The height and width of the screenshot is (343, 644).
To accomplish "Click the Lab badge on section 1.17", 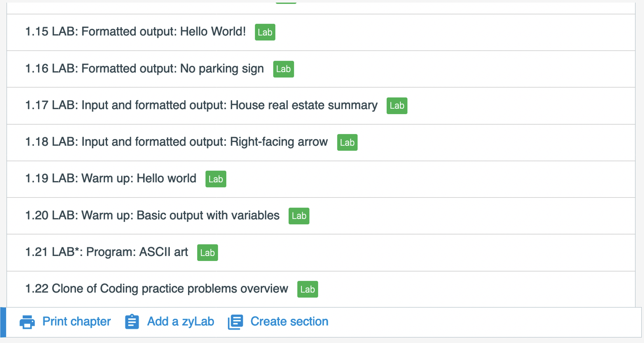I will [x=397, y=106].
